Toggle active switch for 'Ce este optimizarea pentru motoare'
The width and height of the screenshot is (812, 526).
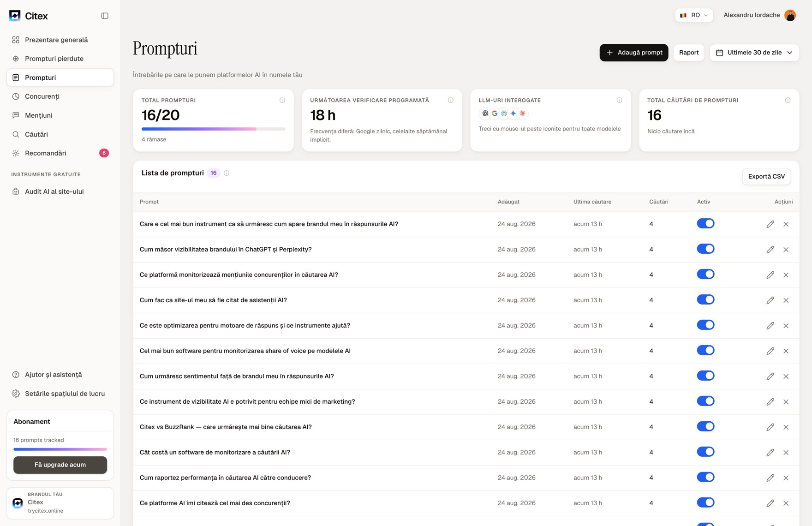pyautogui.click(x=705, y=325)
